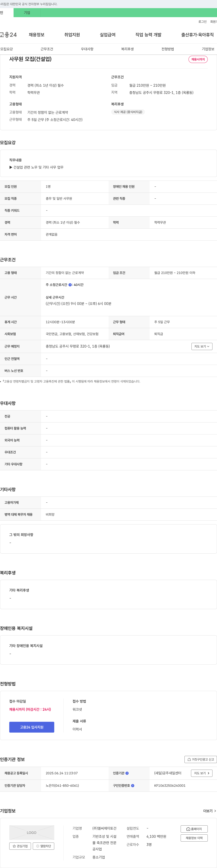Image resolution: width=217 pixels, height=868 pixels.
Task: Click the 고용24 입사지원 button
Action: tap(32, 727)
